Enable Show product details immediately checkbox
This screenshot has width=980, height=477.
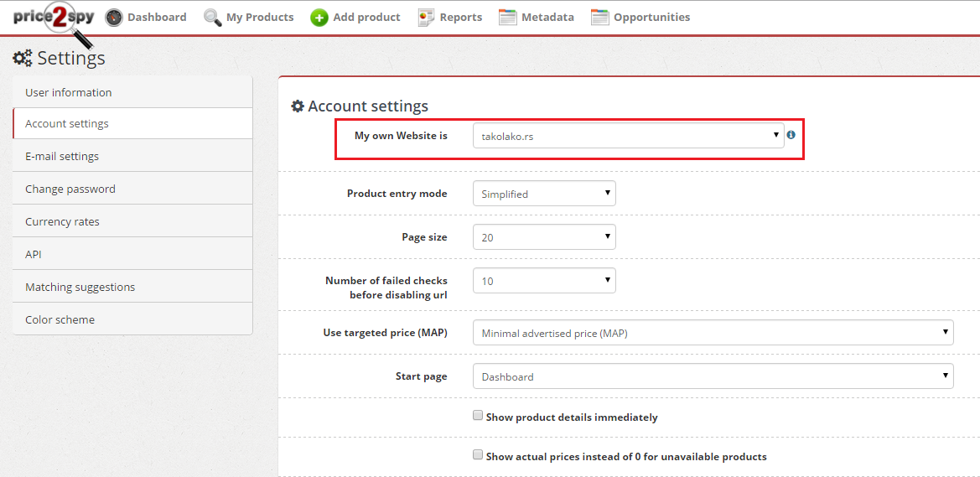click(x=478, y=414)
